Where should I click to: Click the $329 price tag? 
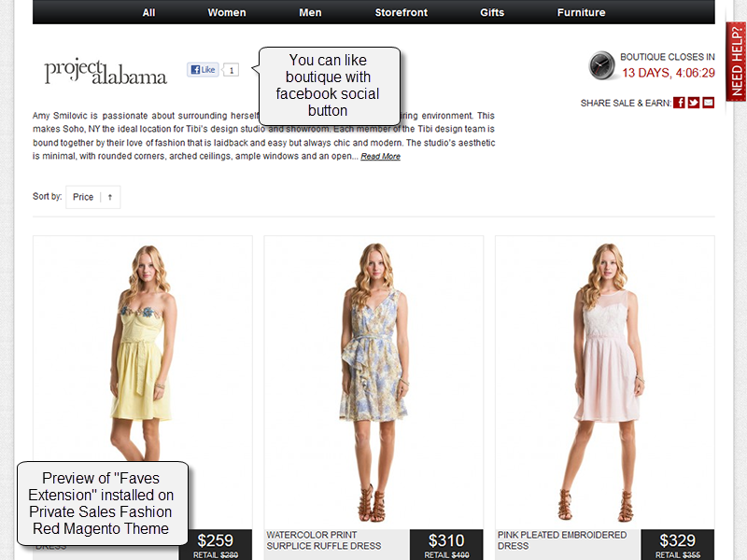pyautogui.click(x=678, y=545)
